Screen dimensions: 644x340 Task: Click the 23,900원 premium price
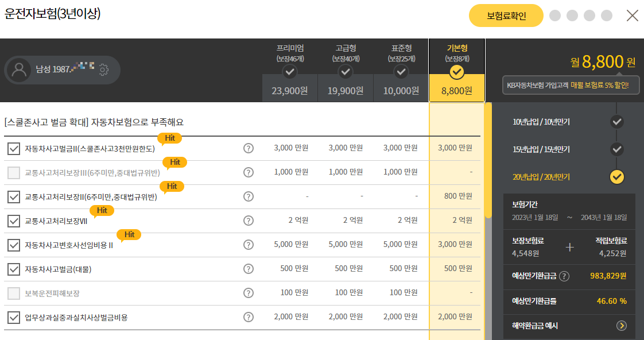289,90
